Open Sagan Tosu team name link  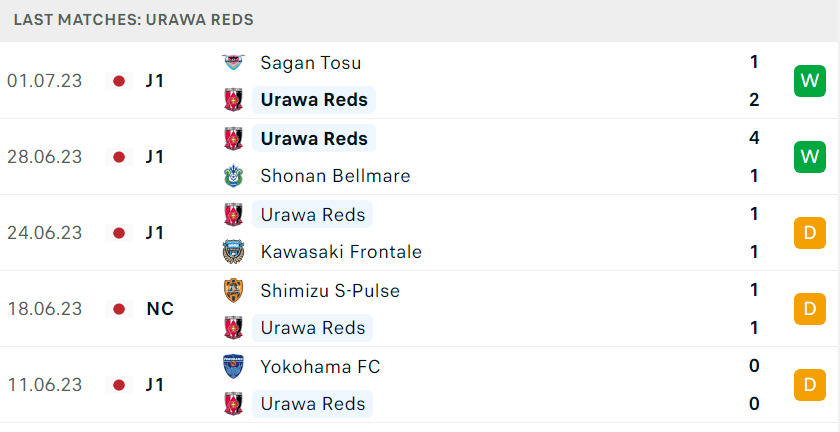[x=311, y=63]
